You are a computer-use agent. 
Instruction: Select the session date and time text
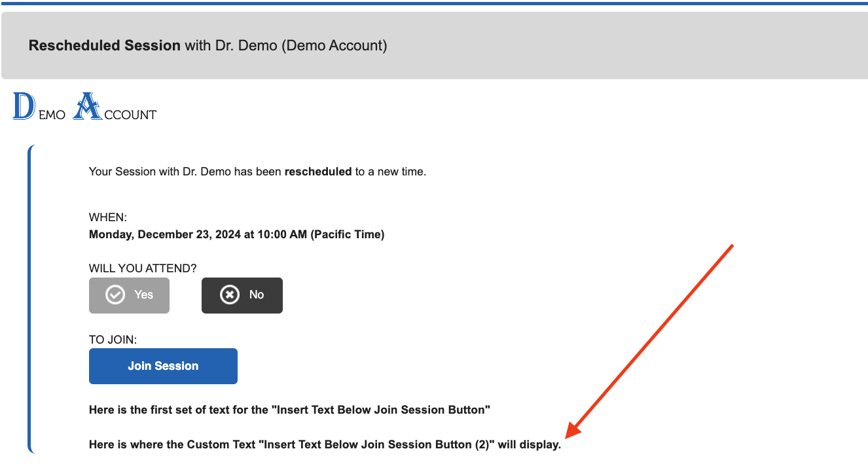[x=236, y=234]
